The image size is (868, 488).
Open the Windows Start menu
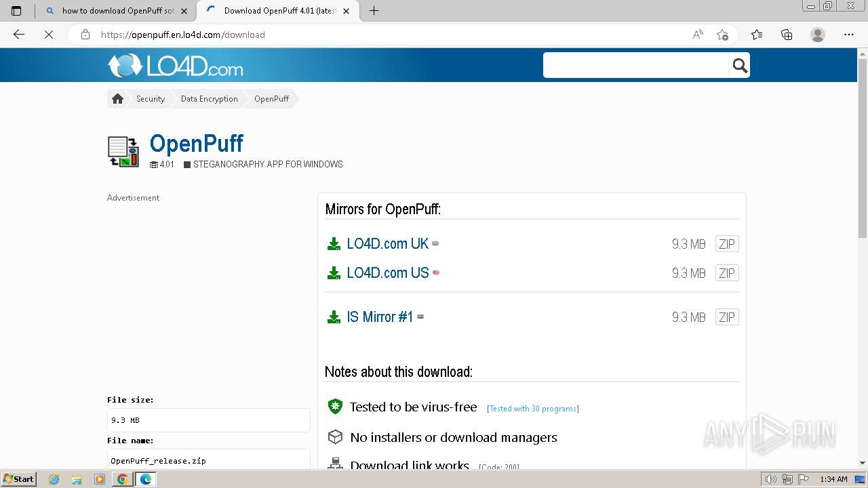pos(19,479)
